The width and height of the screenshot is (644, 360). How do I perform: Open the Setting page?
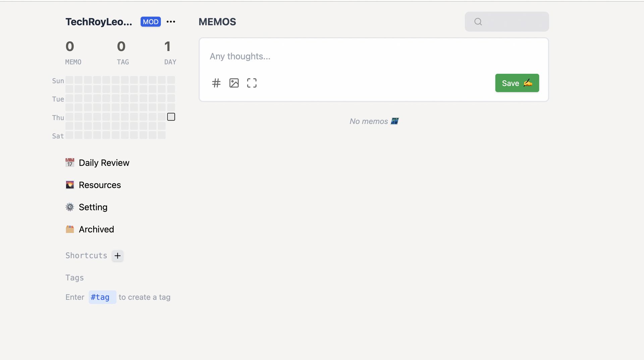[93, 207]
